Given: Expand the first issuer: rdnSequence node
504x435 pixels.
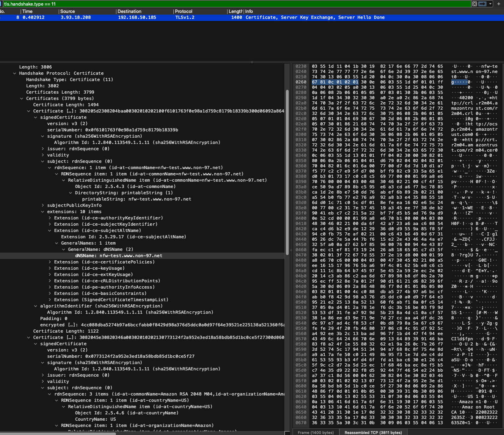Looking at the screenshot, I should click(x=43, y=149).
